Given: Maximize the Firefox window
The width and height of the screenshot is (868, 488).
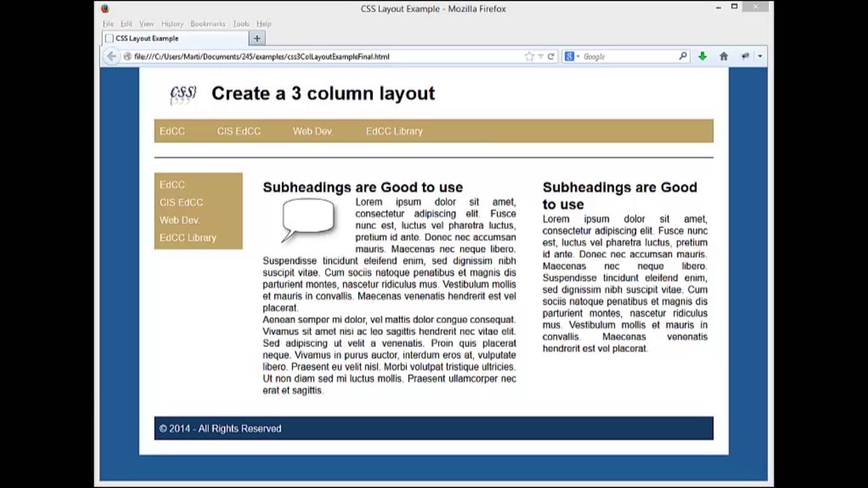Looking at the screenshot, I should coord(734,7).
